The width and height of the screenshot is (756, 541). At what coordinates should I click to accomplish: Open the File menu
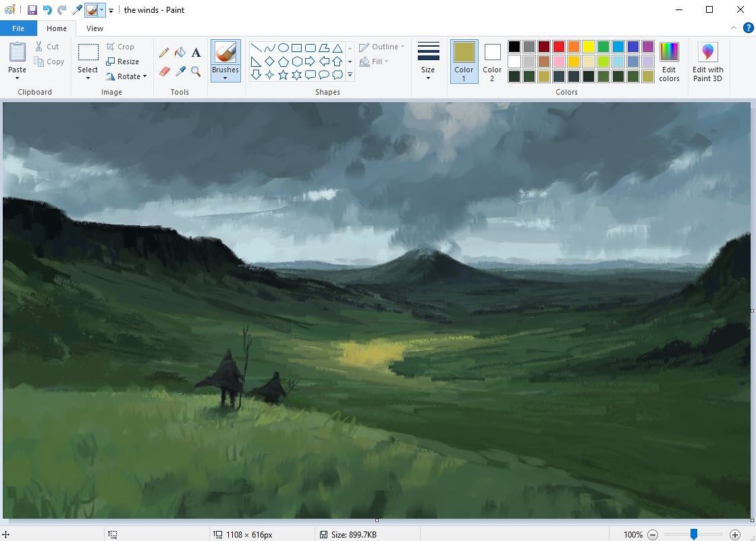(x=18, y=28)
